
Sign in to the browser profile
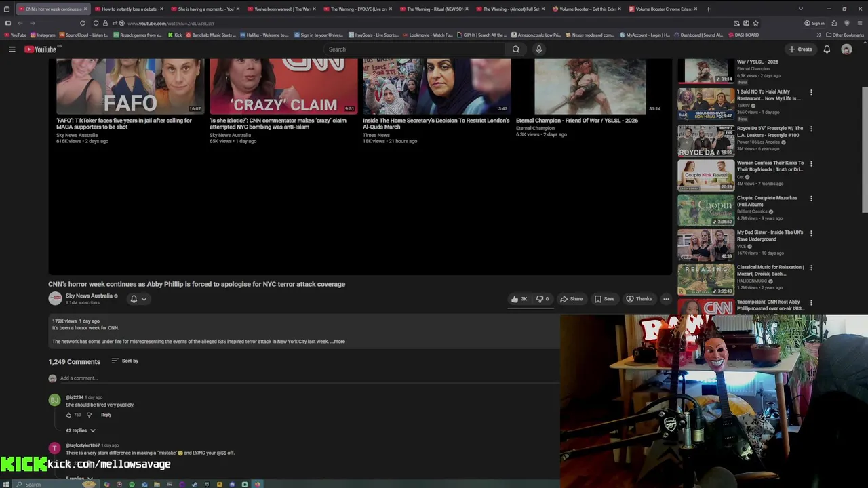click(x=814, y=23)
